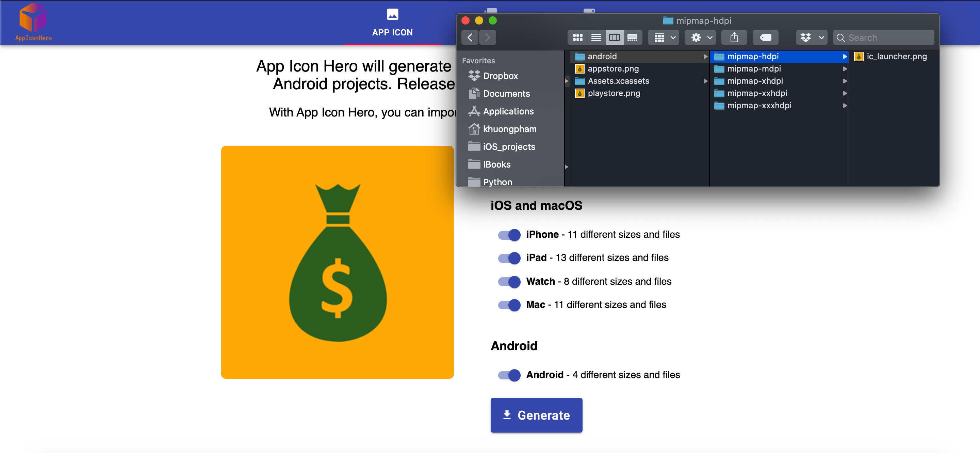The width and height of the screenshot is (980, 453).
Task: Switch Finder to list view
Action: pos(596,37)
